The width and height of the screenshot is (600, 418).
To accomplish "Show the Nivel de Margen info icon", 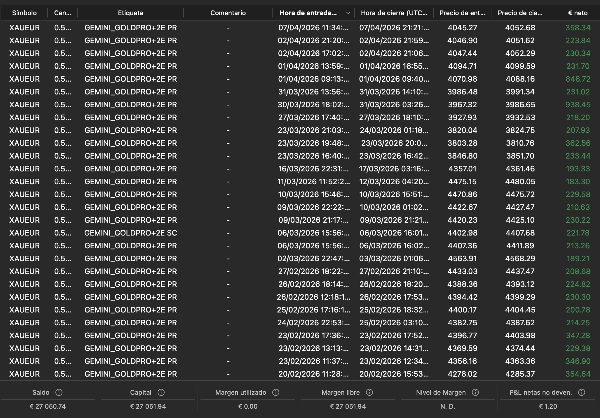I will pyautogui.click(x=475, y=392).
